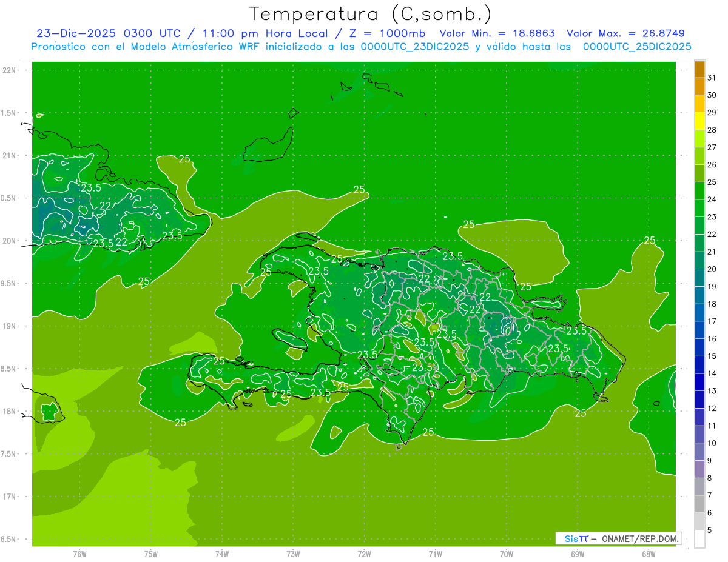728x562 pixels.
Task: Click the "16" color scale label
Action: [x=712, y=339]
